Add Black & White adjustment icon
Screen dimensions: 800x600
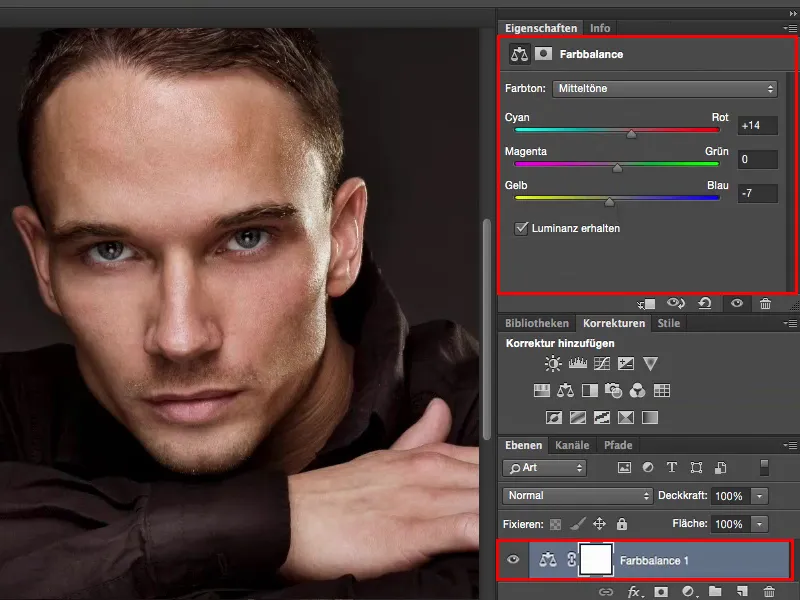coord(589,391)
